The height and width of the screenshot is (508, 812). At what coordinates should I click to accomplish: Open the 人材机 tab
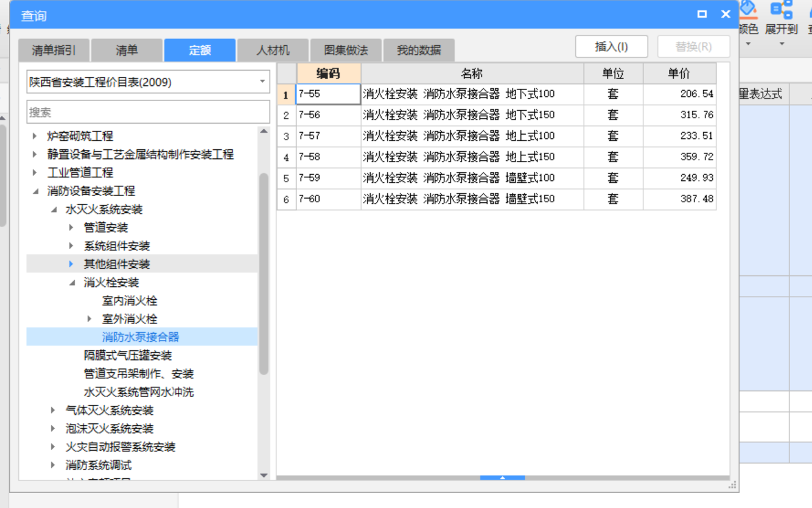coord(273,51)
